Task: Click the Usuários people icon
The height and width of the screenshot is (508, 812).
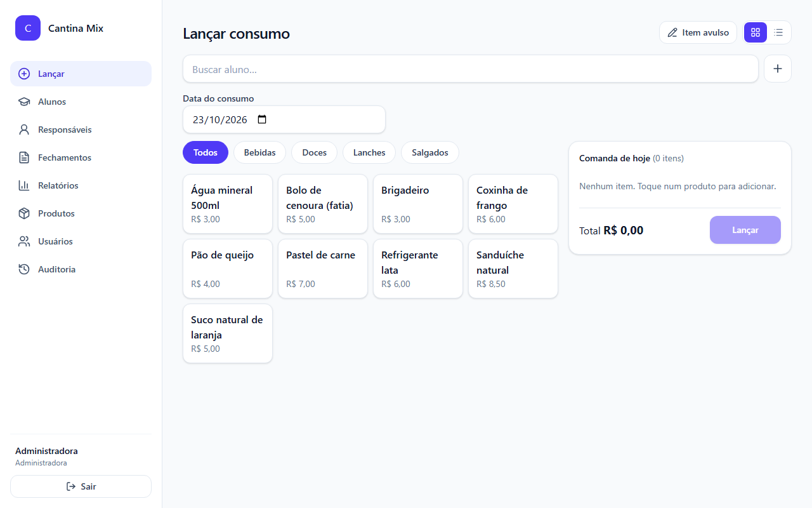Action: (x=24, y=241)
